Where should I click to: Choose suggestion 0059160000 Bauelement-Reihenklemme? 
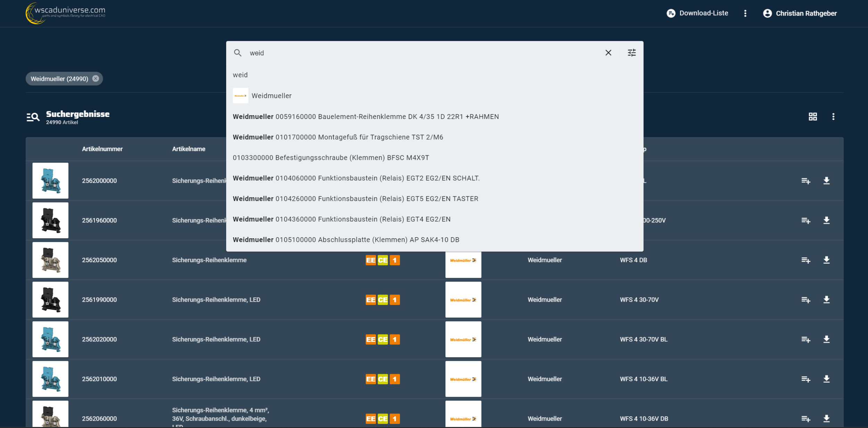[435, 117]
